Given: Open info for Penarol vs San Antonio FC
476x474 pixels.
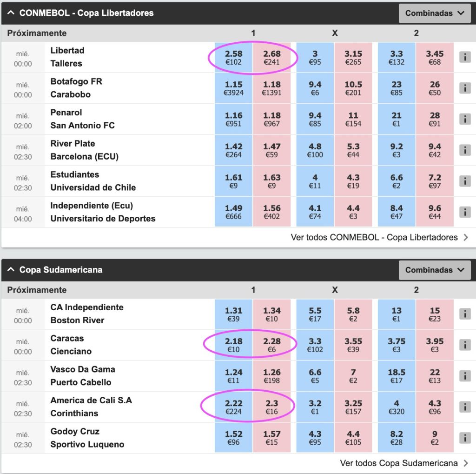Looking at the screenshot, I should coord(464,119).
